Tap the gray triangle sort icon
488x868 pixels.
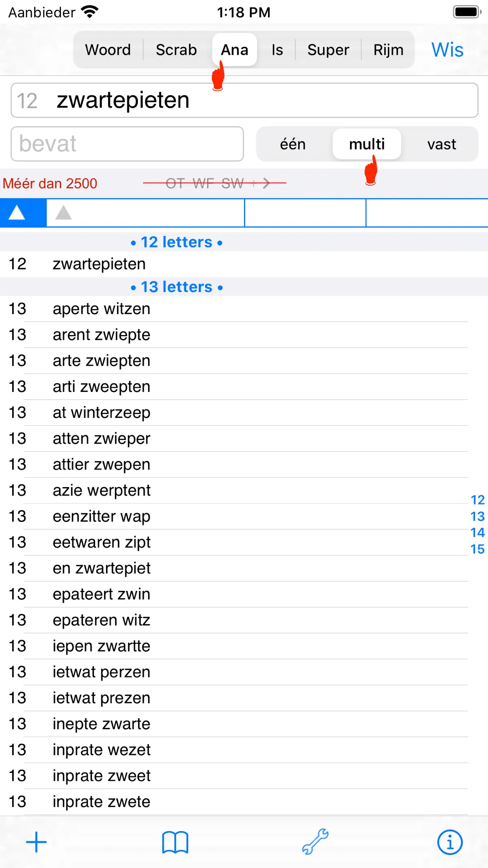point(63,212)
